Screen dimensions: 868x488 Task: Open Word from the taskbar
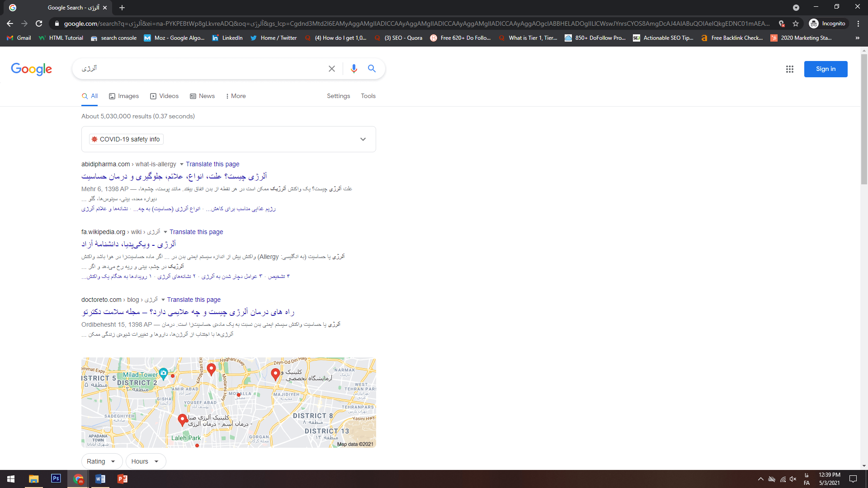(x=100, y=479)
